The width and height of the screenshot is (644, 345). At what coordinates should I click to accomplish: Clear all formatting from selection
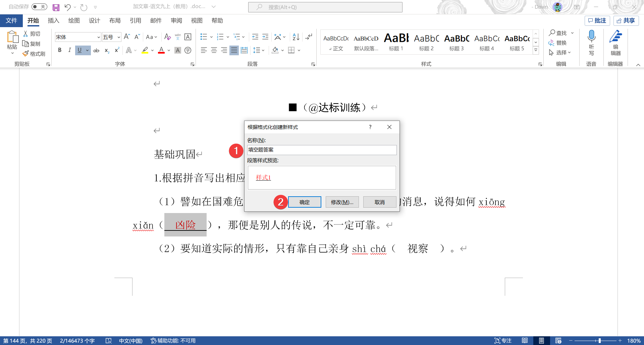pos(168,37)
